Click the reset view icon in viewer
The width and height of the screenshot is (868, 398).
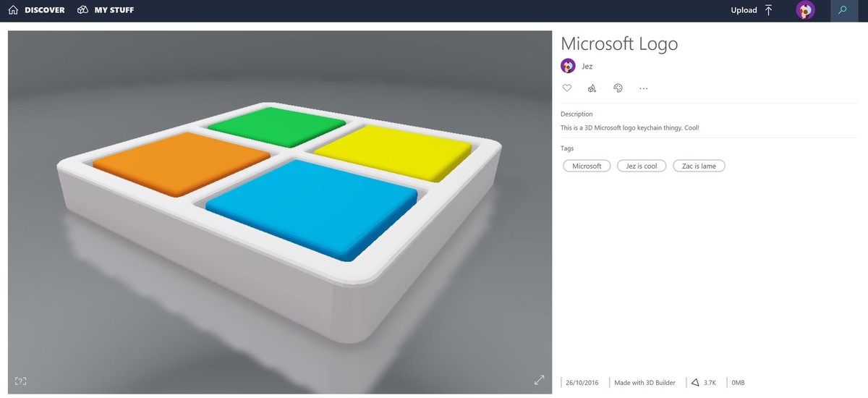point(20,381)
